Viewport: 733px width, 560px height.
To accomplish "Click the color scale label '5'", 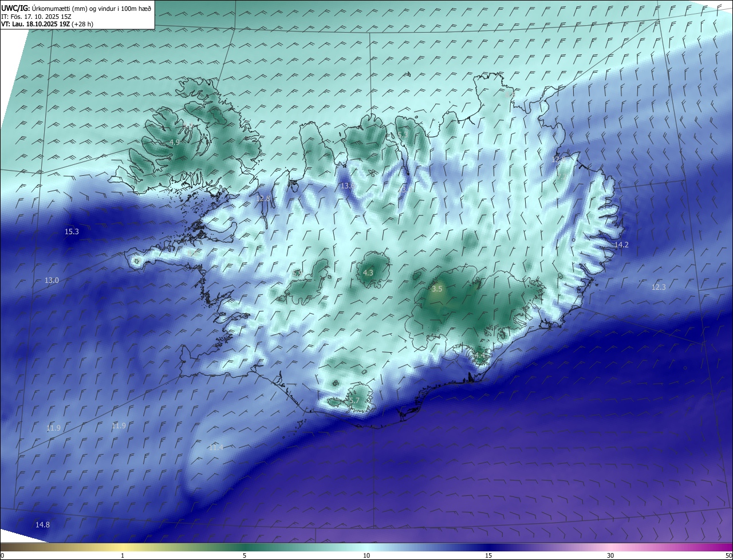I will (x=245, y=556).
